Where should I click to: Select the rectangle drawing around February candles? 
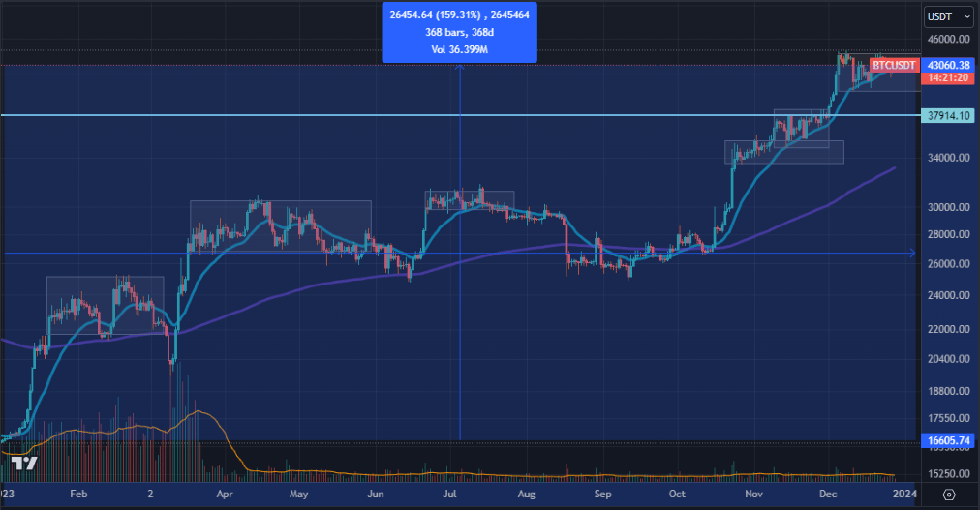click(105, 306)
